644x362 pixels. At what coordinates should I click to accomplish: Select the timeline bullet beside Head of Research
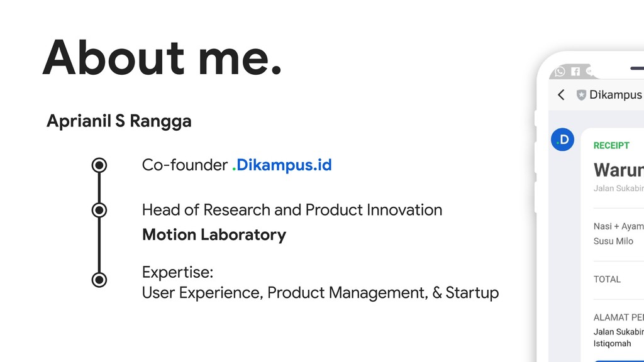pos(99,210)
